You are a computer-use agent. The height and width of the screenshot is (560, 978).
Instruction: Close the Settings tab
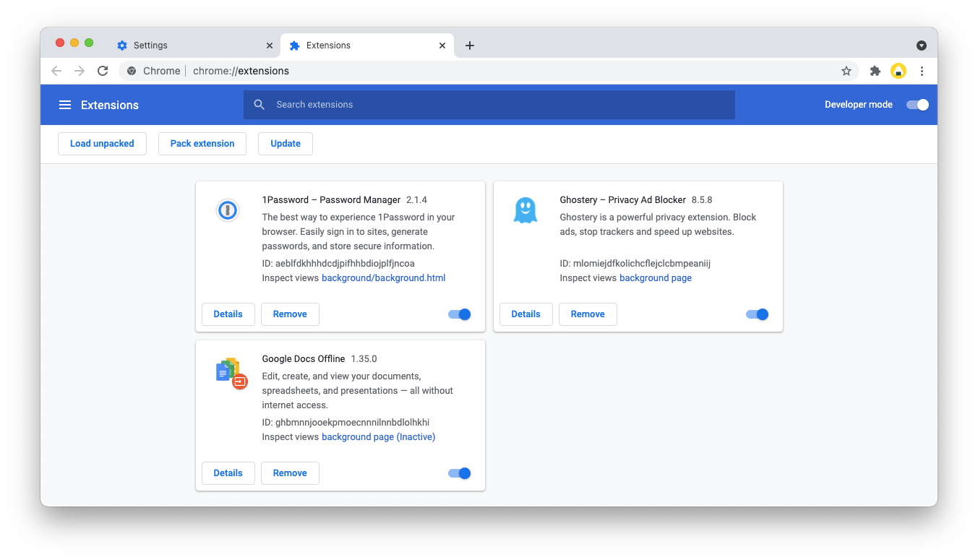coord(270,46)
